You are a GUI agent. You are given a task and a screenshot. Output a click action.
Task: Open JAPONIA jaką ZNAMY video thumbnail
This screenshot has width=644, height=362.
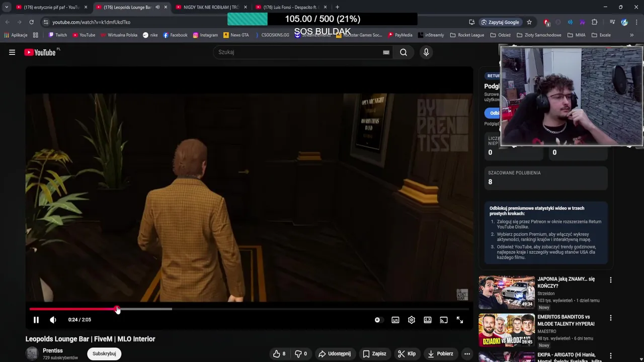507,292
